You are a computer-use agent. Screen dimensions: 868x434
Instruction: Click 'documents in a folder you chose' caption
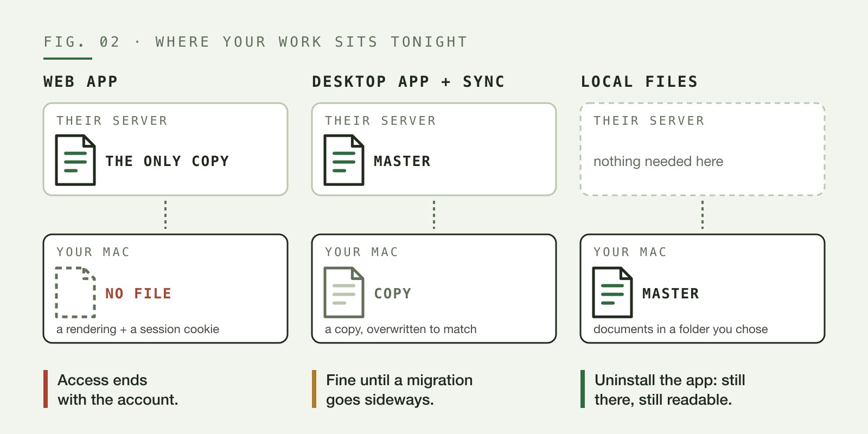pos(681,329)
